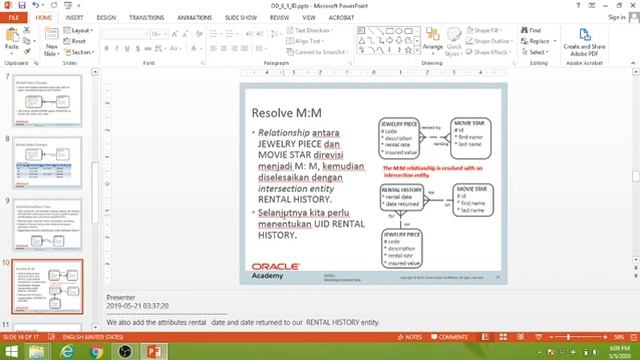Screen dimensions: 640x360
Task: Switch to Slide Sorter view
Action: pyautogui.click(x=503, y=337)
